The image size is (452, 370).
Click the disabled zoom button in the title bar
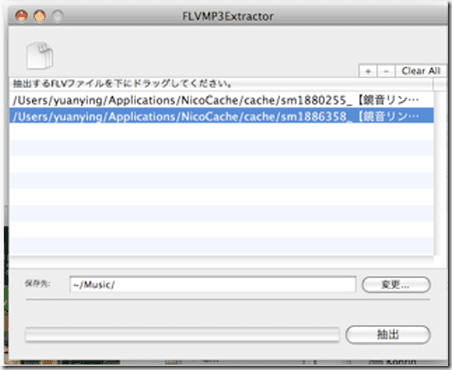coord(58,16)
